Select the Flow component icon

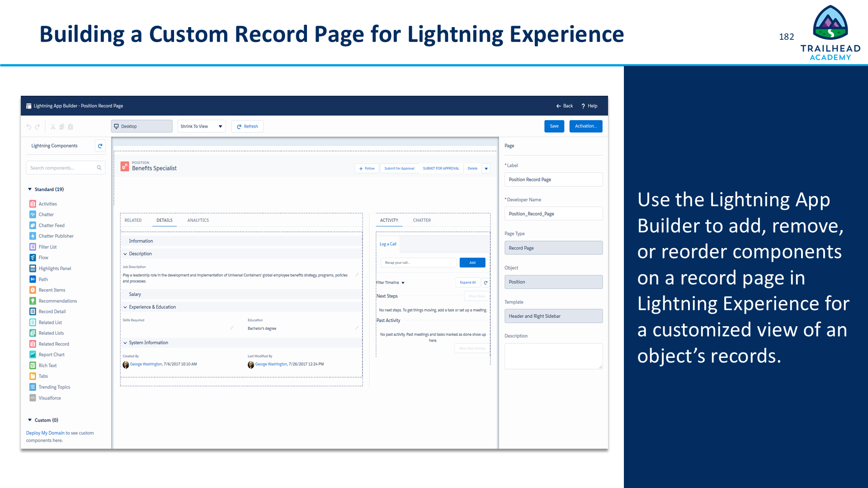[x=33, y=258]
